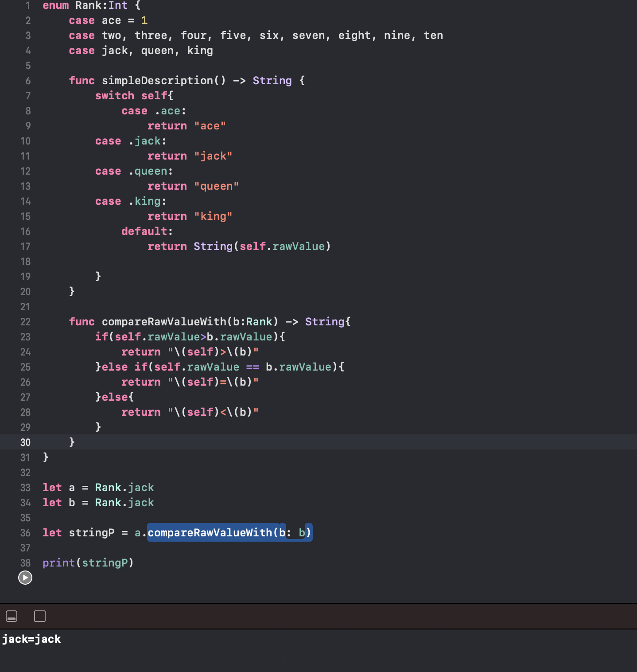637x672 pixels.
Task: Click line number 33 in the gutter
Action: click(x=25, y=488)
